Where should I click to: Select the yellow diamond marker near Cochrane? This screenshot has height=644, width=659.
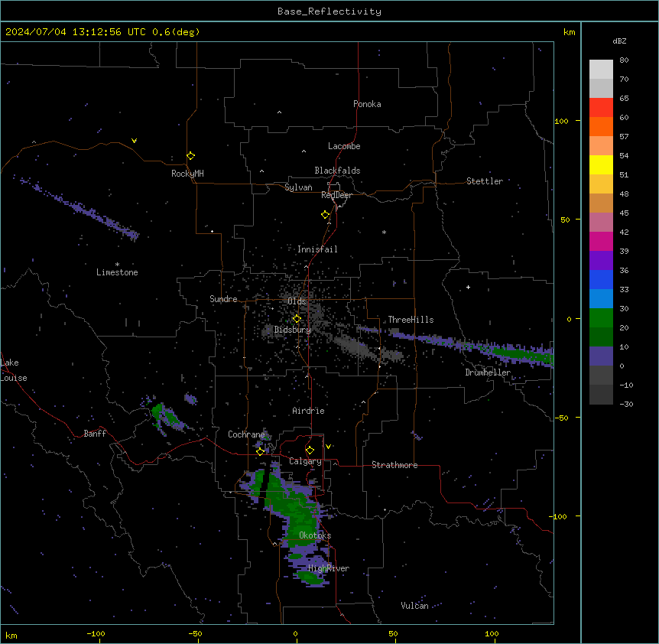tap(260, 451)
